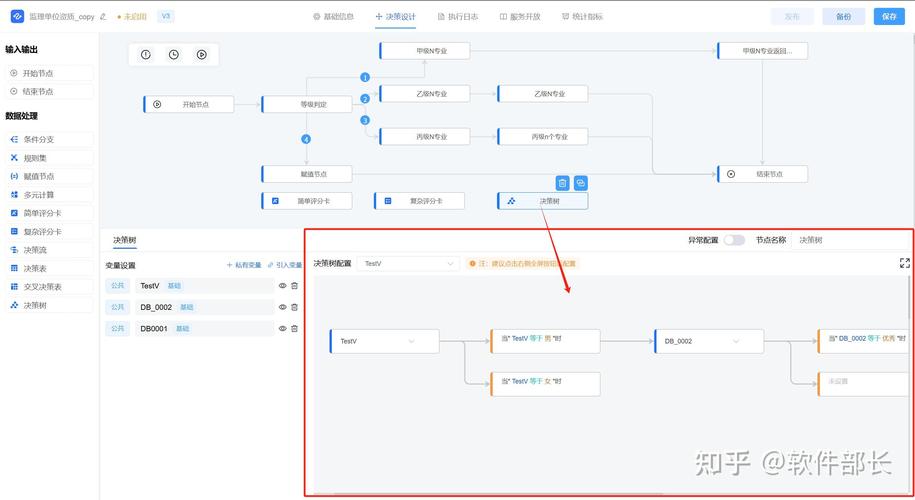Image resolution: width=915 pixels, height=500 pixels.
Task: Click the 备份 button
Action: [843, 16]
